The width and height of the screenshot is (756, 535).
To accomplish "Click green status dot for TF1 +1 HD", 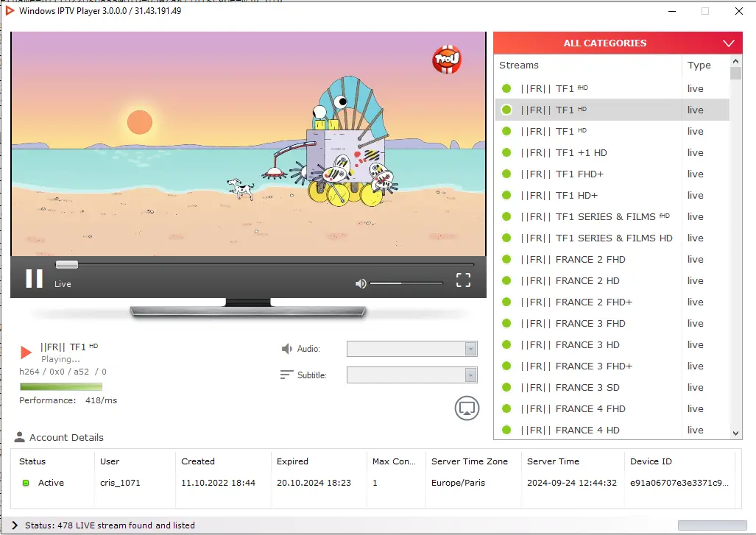I will click(x=506, y=152).
